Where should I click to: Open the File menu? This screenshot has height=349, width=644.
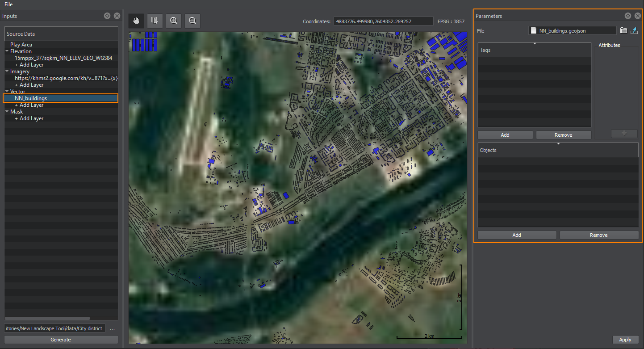[x=8, y=4]
